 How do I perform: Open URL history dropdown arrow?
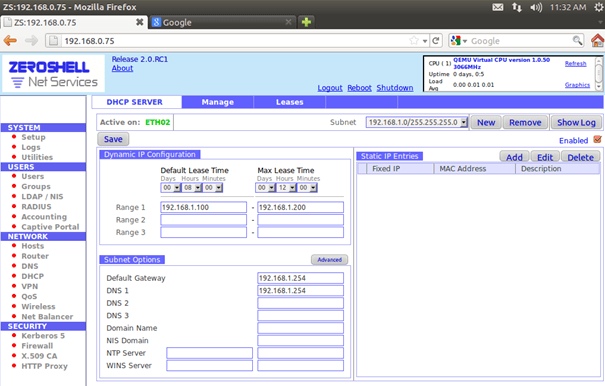tap(425, 41)
